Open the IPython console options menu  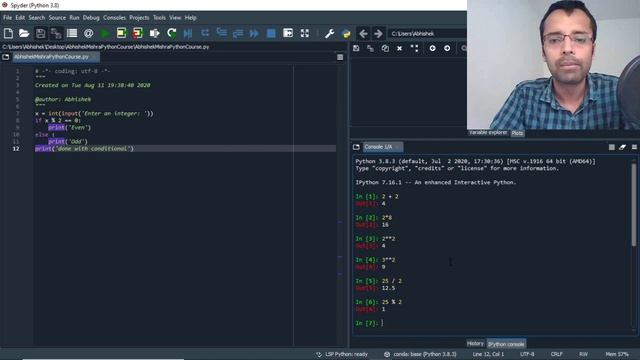634,147
